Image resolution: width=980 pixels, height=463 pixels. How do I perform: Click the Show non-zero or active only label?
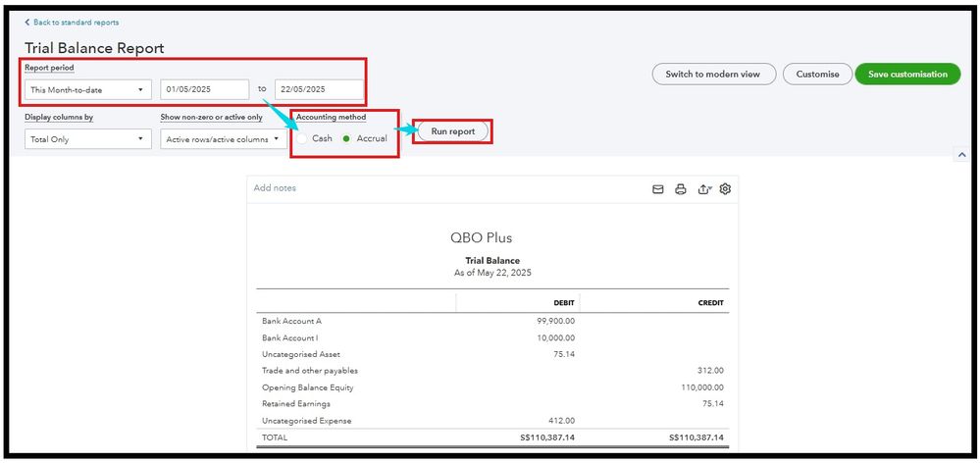click(211, 117)
